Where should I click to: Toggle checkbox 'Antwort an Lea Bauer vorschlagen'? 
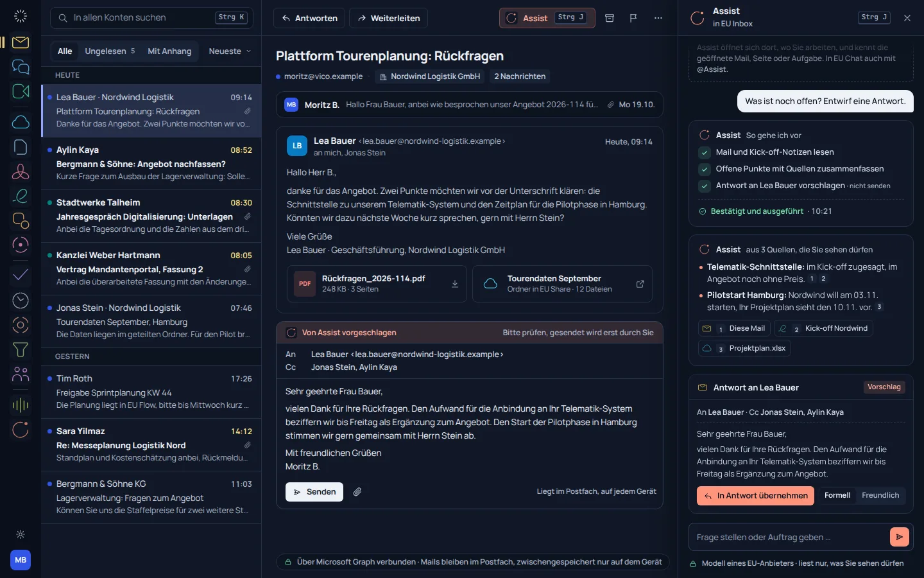pos(705,186)
